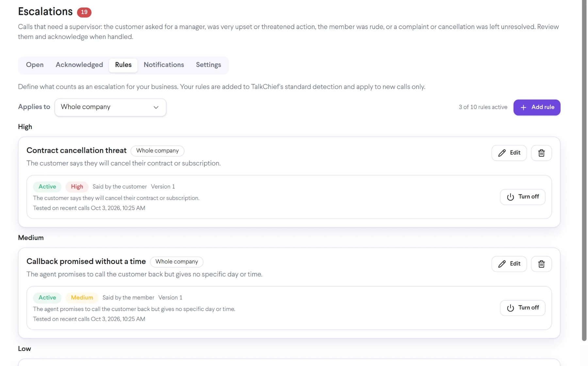Screen dimensions: 588x366
Task: Click the Add rule button
Action: 537,107
